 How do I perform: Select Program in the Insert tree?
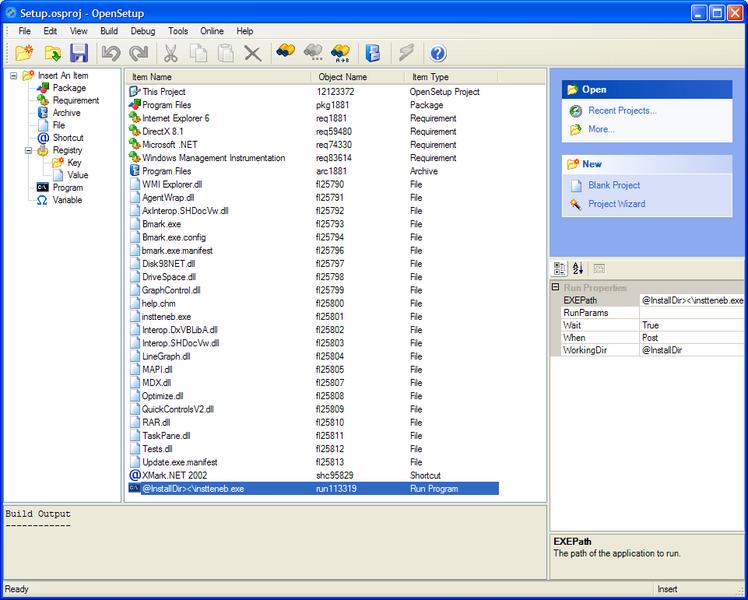click(68, 187)
